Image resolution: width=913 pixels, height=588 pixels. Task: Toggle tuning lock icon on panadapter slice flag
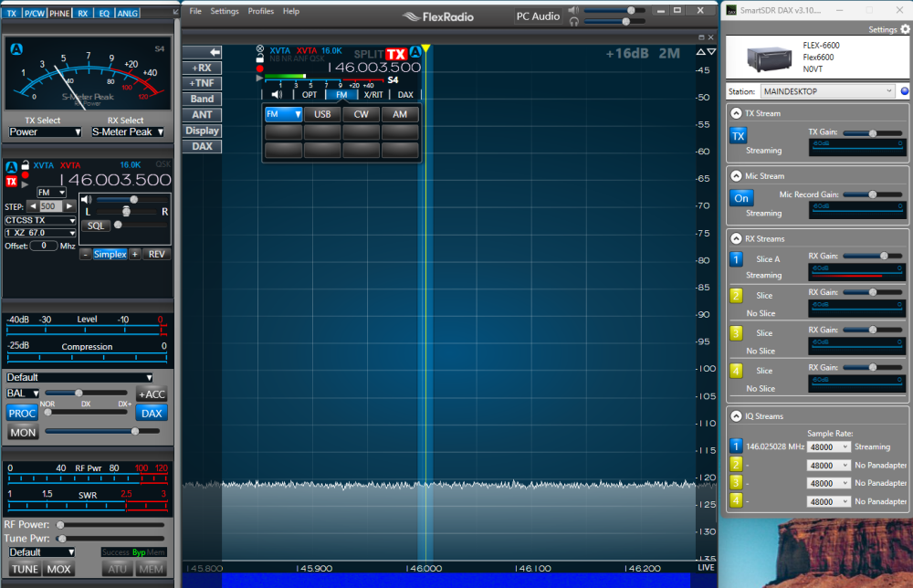259,58
